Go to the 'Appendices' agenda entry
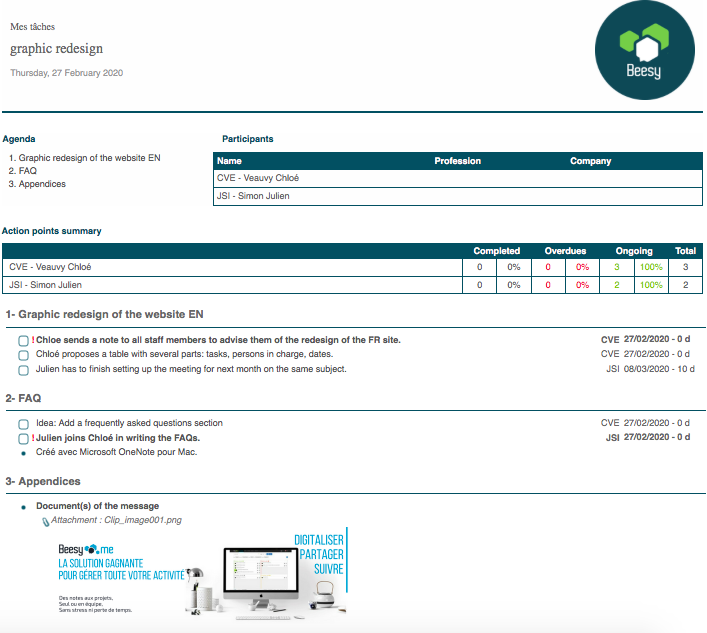This screenshot has width=707, height=633. pyautogui.click(x=42, y=184)
